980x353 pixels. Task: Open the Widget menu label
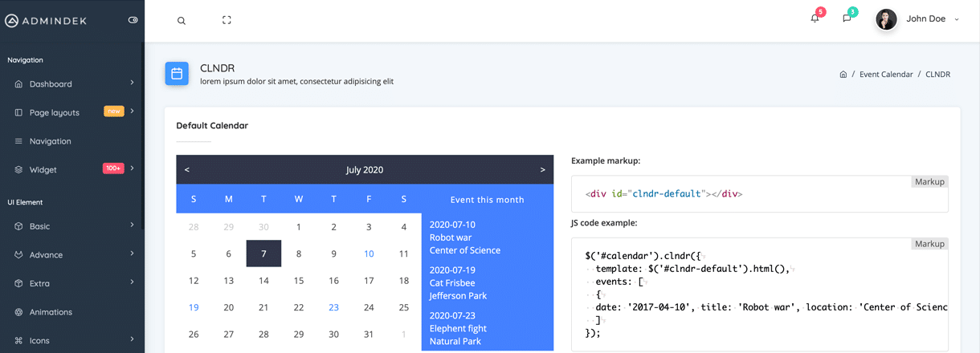pos(43,170)
